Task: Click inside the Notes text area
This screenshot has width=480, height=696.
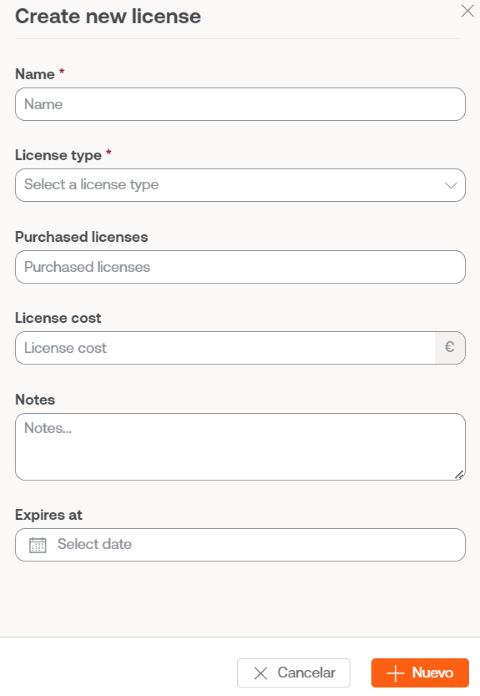Action: [240, 447]
